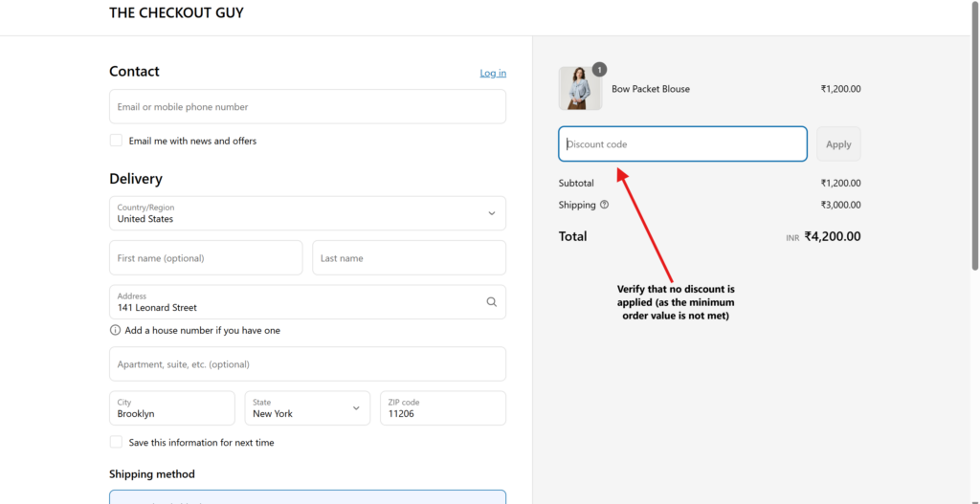Open the Country/Region dropdown
The width and height of the screenshot is (980, 504).
coord(307,213)
